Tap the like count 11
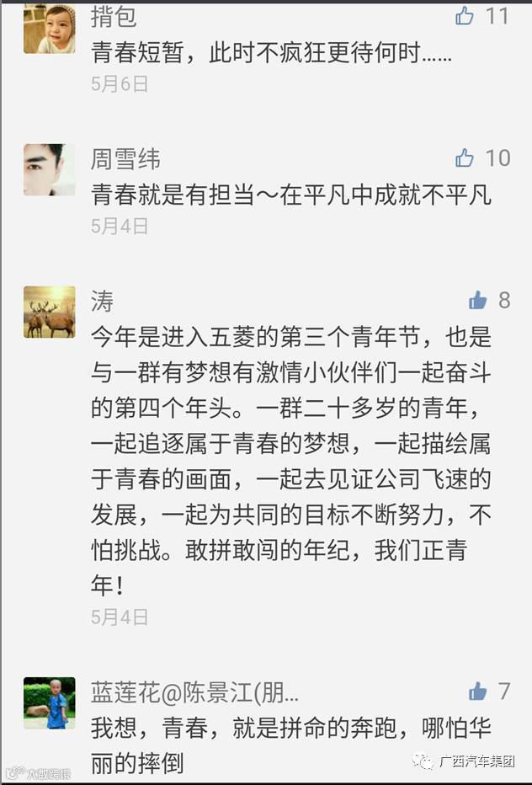The height and width of the screenshot is (785, 532). coord(497,16)
